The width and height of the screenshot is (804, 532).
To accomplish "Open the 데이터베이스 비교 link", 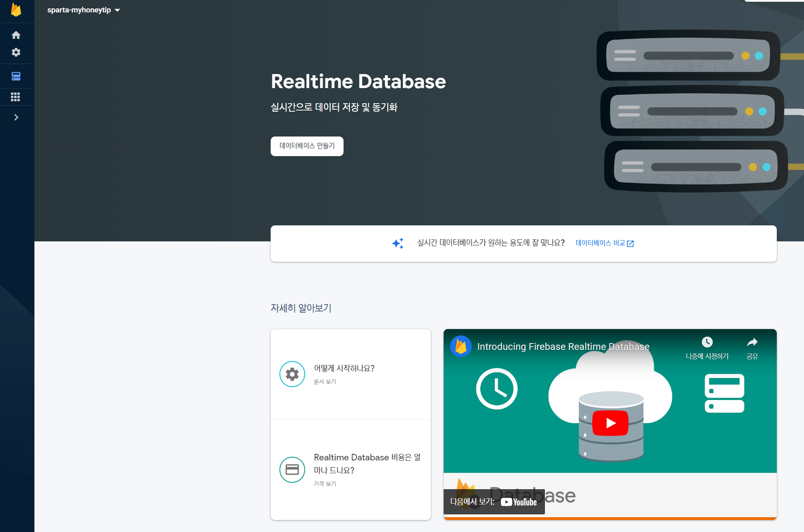I will tap(605, 243).
